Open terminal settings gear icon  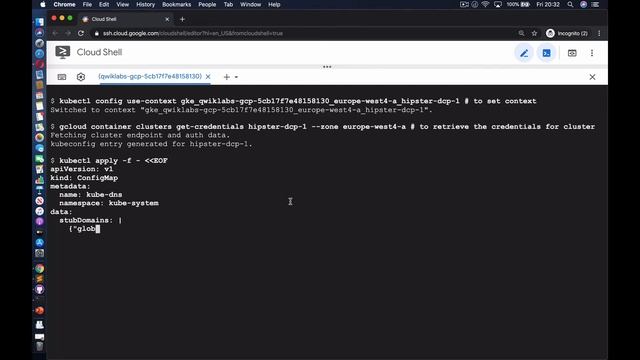pos(81,77)
